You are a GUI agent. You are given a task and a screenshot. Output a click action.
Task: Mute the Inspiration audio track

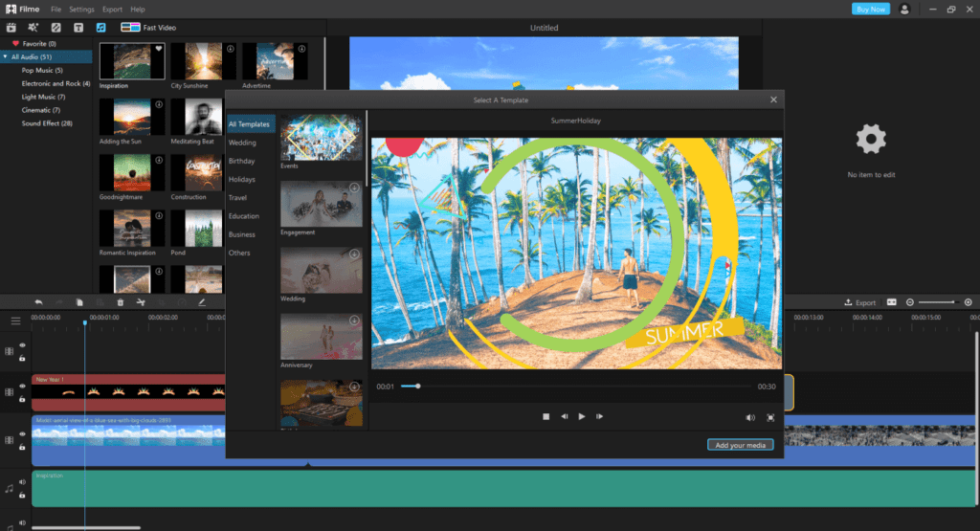(x=23, y=481)
